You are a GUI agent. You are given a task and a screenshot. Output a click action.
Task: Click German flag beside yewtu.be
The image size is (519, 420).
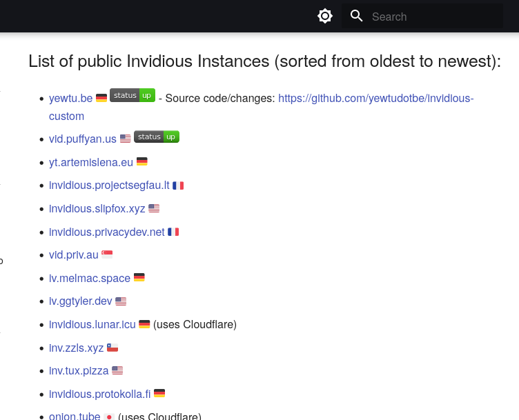[101, 98]
